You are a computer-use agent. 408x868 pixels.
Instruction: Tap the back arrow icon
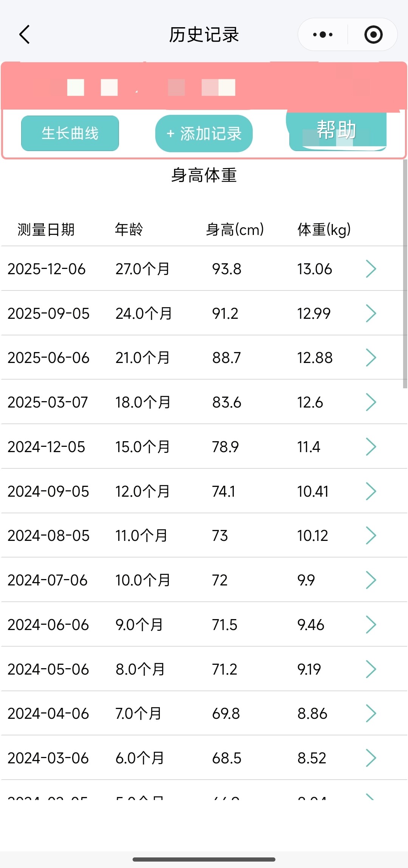tap(25, 35)
